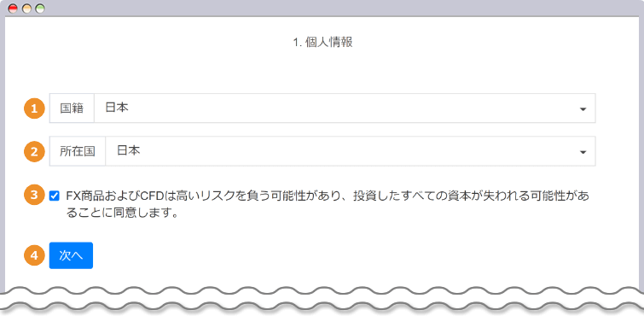Click the 所在国 field label
This screenshot has height=316, width=644.
pos(78,151)
